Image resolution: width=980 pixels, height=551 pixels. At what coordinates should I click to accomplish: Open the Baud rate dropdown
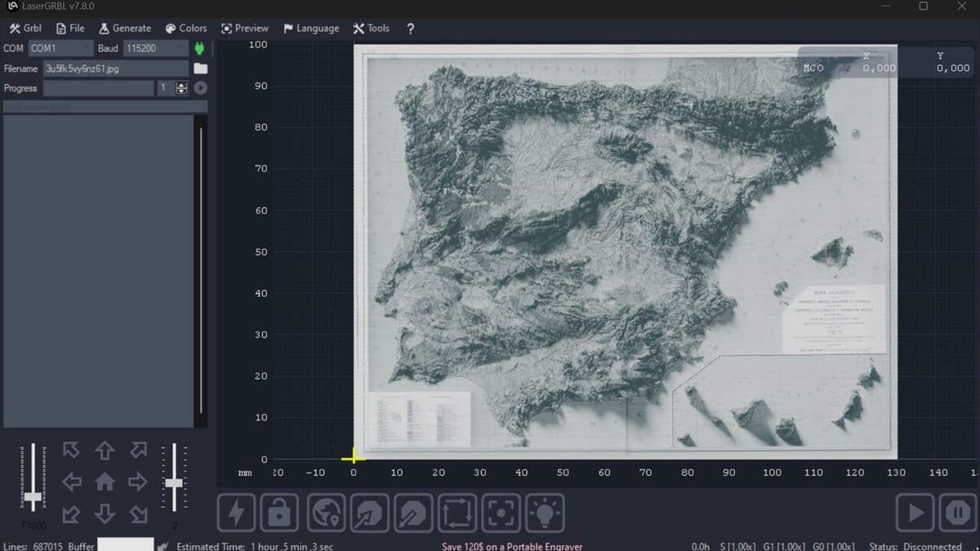pos(155,49)
